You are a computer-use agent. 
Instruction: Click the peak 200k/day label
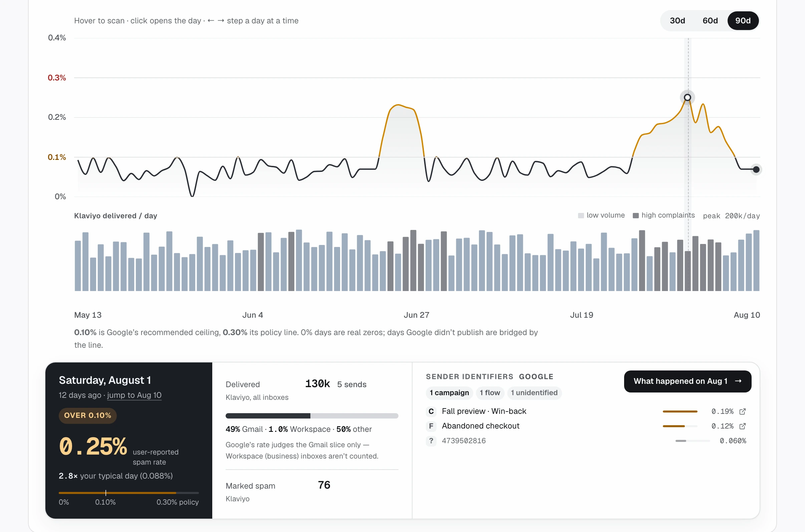coord(731,216)
